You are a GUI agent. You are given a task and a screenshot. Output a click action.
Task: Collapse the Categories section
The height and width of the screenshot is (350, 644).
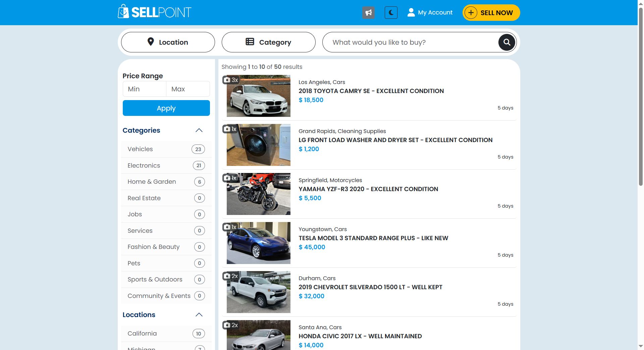[199, 130]
